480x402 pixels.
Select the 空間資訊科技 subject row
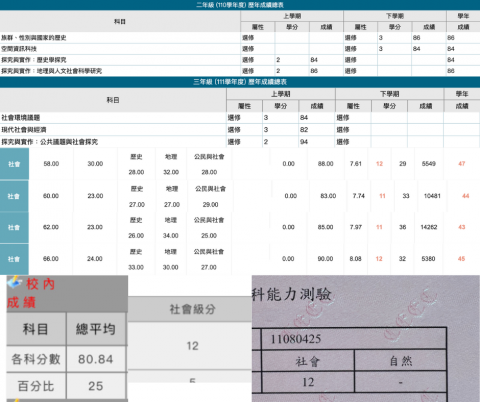(x=240, y=49)
